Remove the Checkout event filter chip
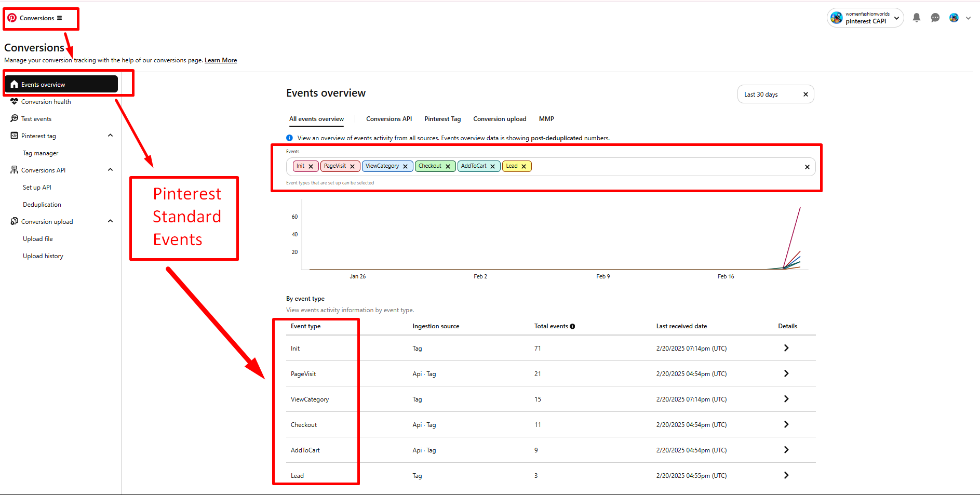Screen dimensions: 980x495 [x=448, y=167]
